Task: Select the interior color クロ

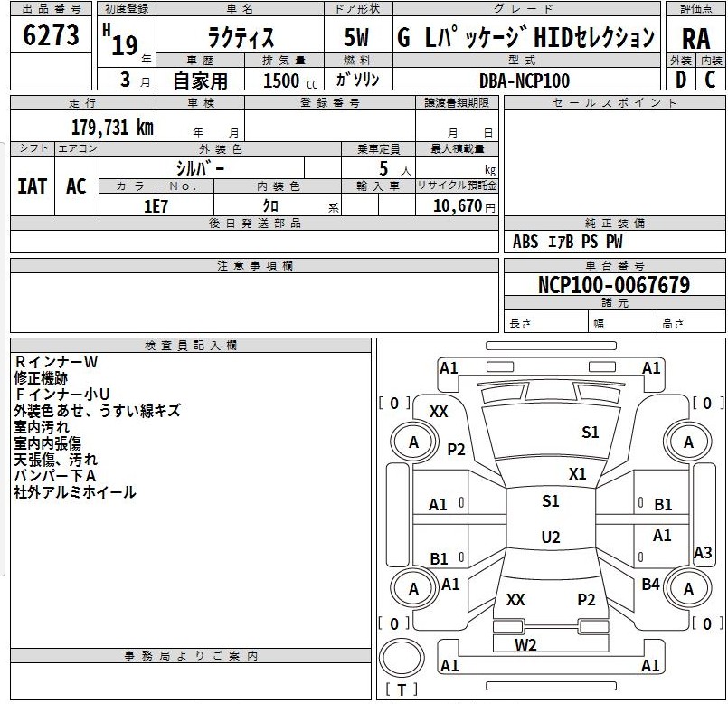Action: click(x=270, y=205)
